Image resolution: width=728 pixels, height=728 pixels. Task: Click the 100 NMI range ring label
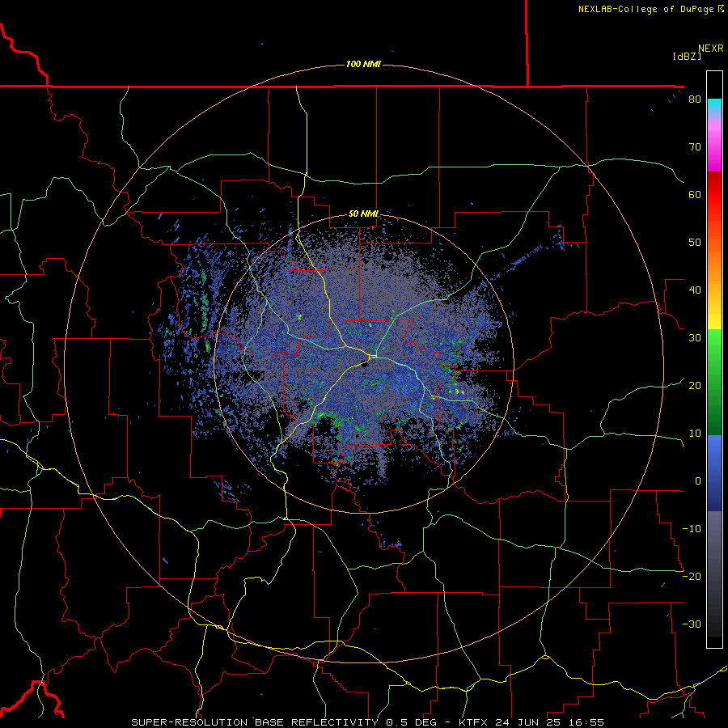[x=363, y=64]
